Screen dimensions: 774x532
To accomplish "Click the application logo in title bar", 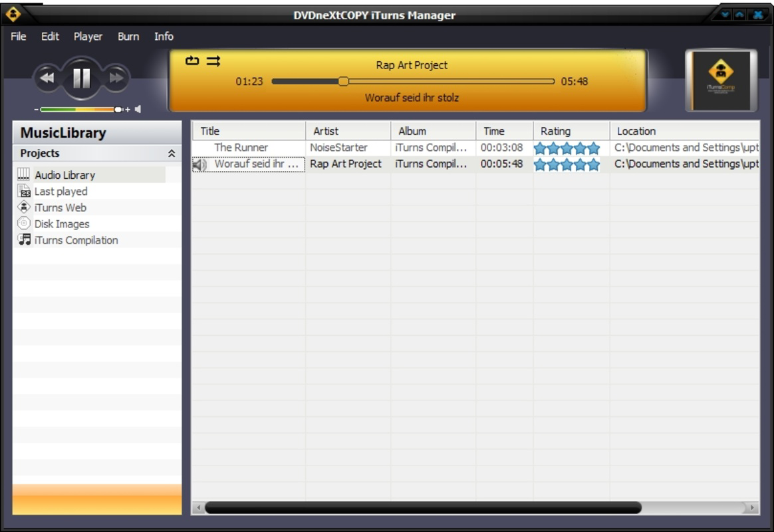I will pos(13,14).
